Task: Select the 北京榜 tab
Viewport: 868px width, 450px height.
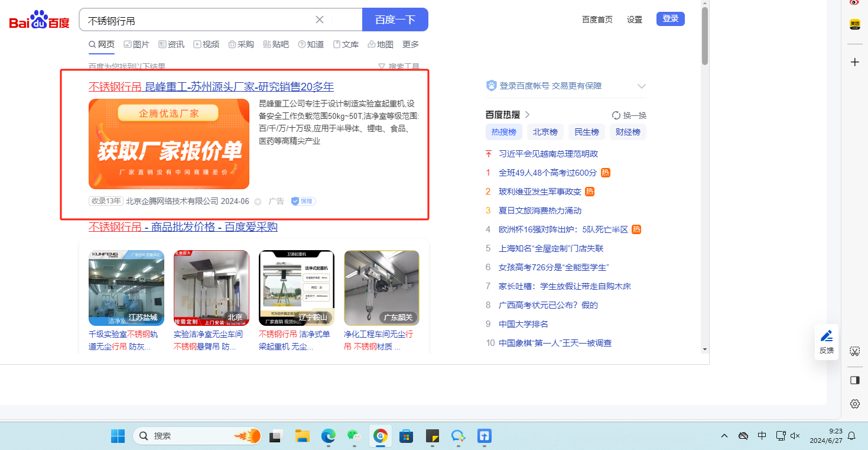Action: (x=545, y=132)
